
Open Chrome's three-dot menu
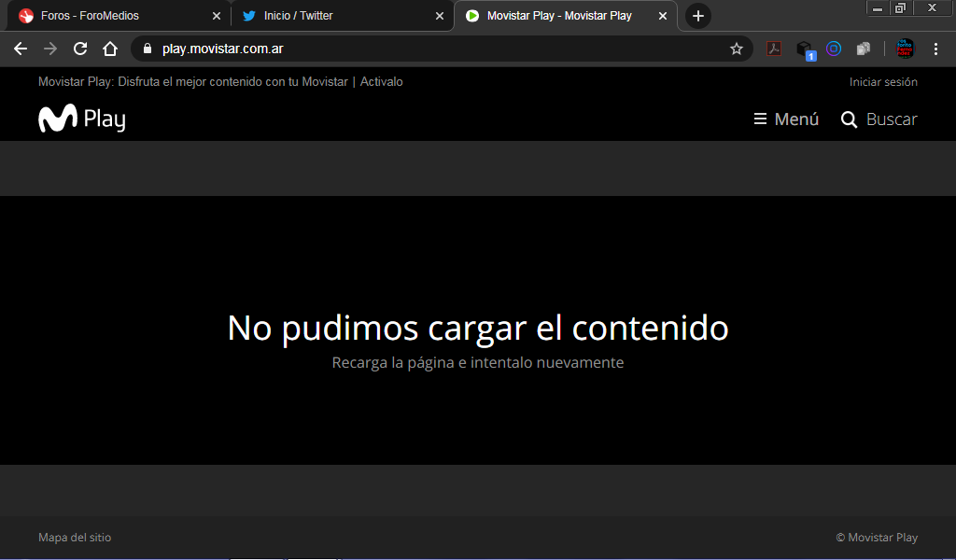click(x=935, y=49)
